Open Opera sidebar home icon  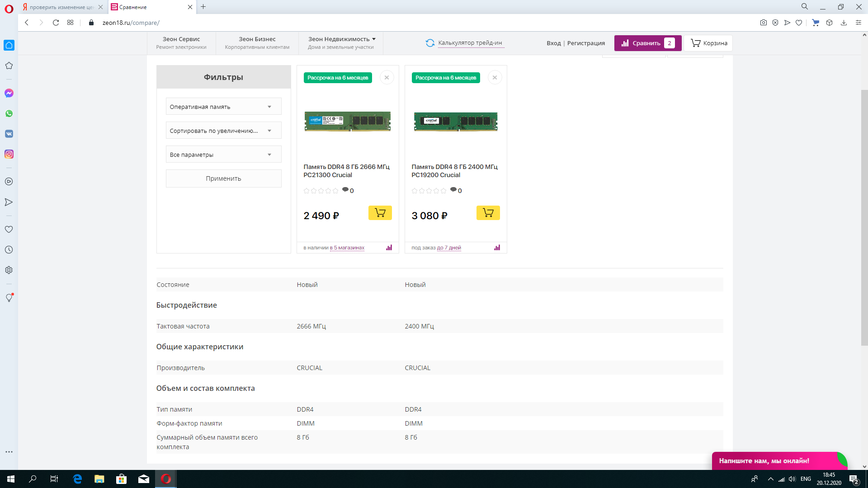[9, 45]
